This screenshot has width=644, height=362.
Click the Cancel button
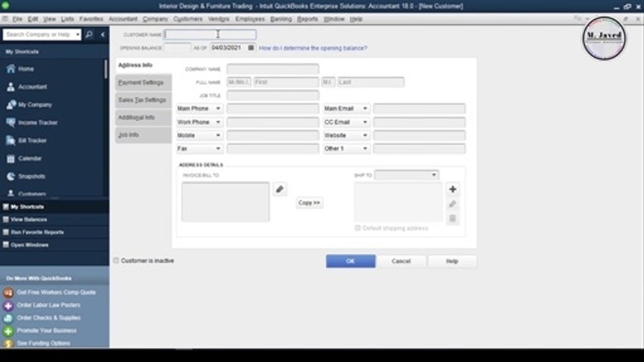pyautogui.click(x=401, y=261)
